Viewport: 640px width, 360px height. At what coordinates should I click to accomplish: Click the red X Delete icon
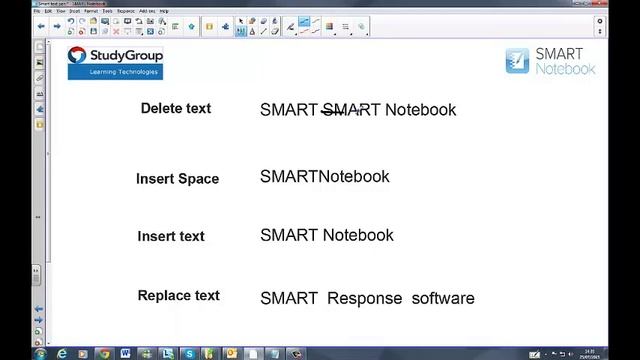(x=116, y=31)
